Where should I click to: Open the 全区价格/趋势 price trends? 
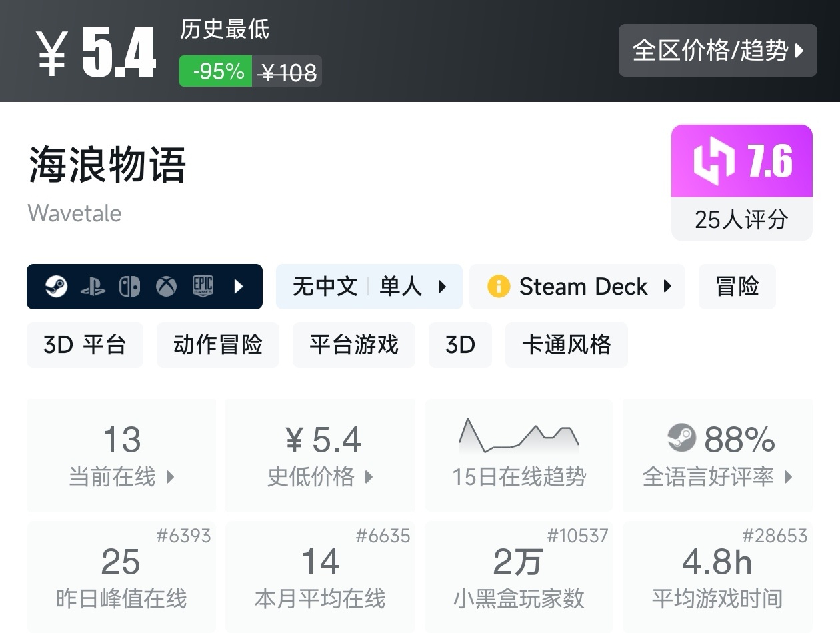pos(717,51)
